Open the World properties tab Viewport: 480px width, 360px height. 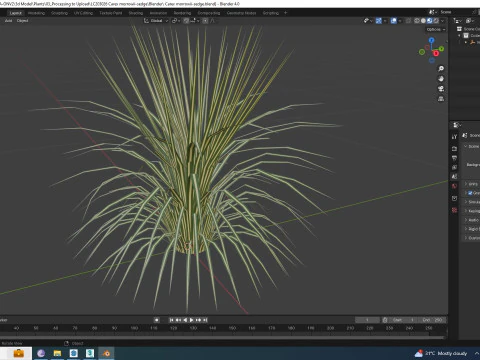click(x=454, y=186)
